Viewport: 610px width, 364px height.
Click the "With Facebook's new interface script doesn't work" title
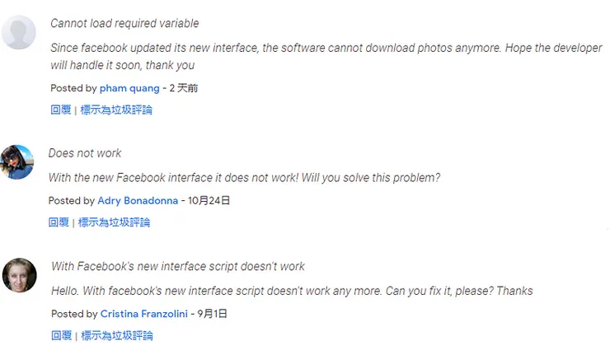178,266
